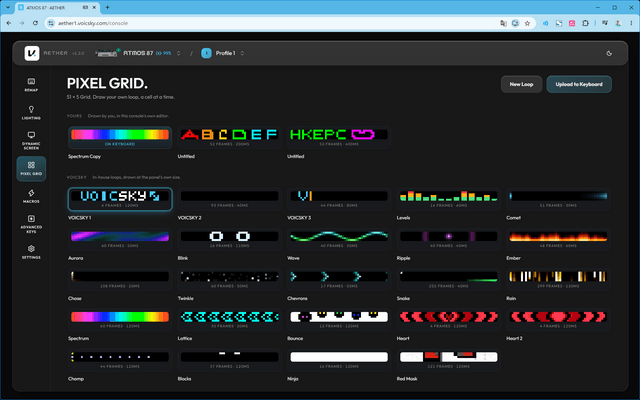The image size is (640, 400).
Task: Select the Chase loop thumbnail
Action: click(x=120, y=280)
